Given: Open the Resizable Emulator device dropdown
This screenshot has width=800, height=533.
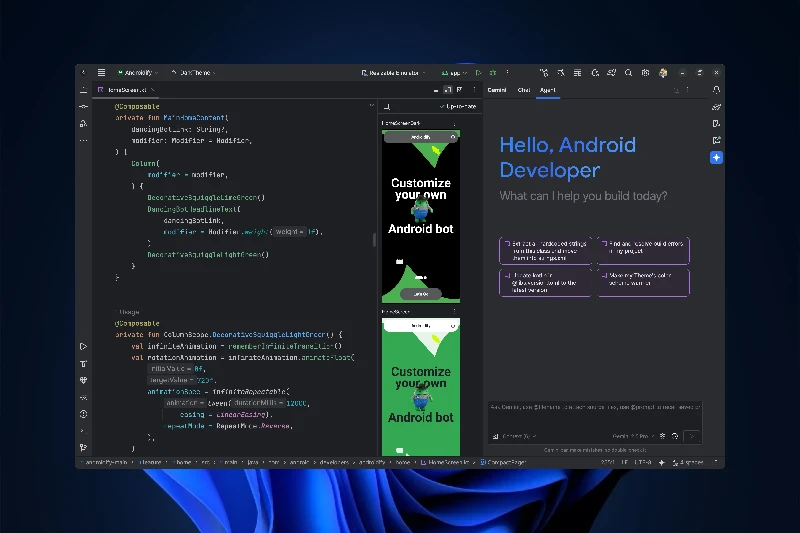Looking at the screenshot, I should tap(393, 73).
